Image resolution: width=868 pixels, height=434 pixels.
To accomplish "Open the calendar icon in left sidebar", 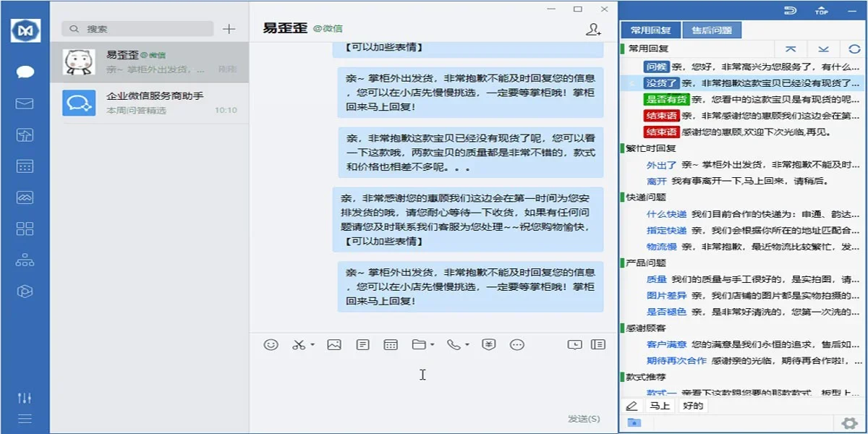I will tap(25, 166).
